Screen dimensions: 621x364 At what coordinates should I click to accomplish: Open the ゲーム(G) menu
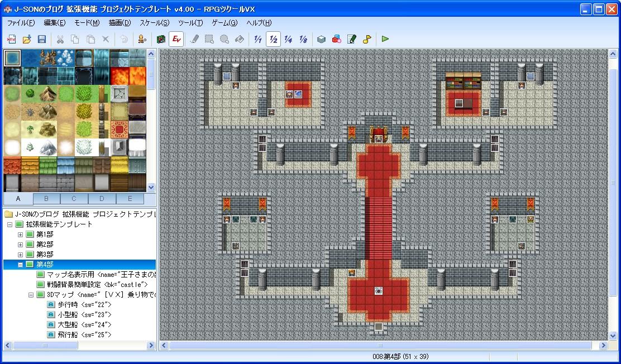(x=224, y=23)
